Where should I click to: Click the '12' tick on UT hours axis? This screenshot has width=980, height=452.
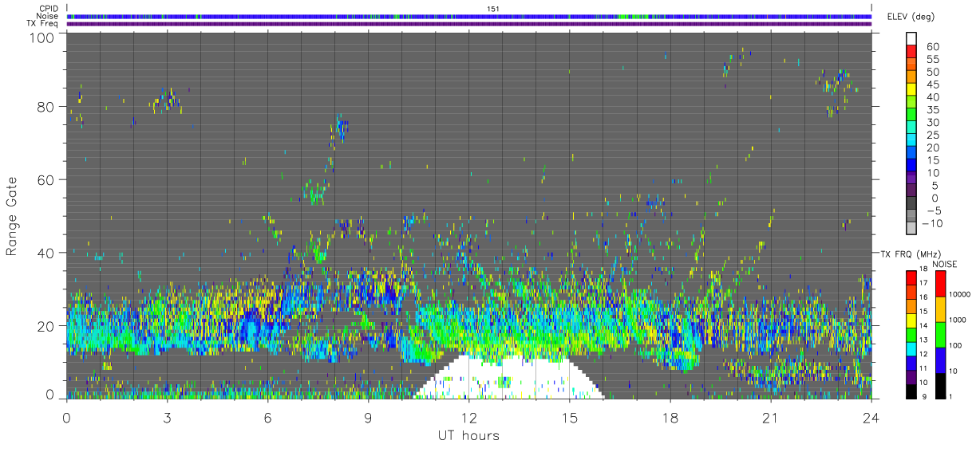click(x=469, y=417)
